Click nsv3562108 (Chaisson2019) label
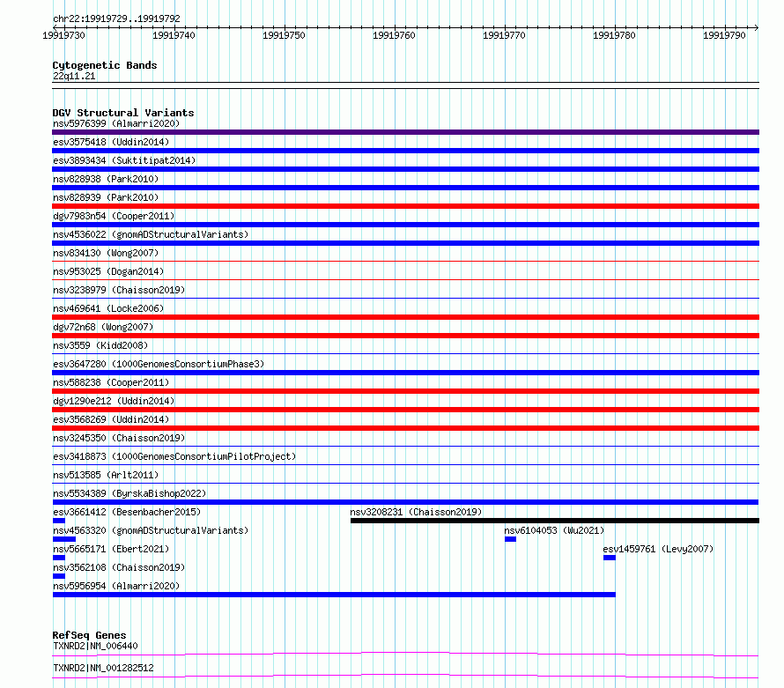The width and height of the screenshot is (784, 688). (x=119, y=567)
